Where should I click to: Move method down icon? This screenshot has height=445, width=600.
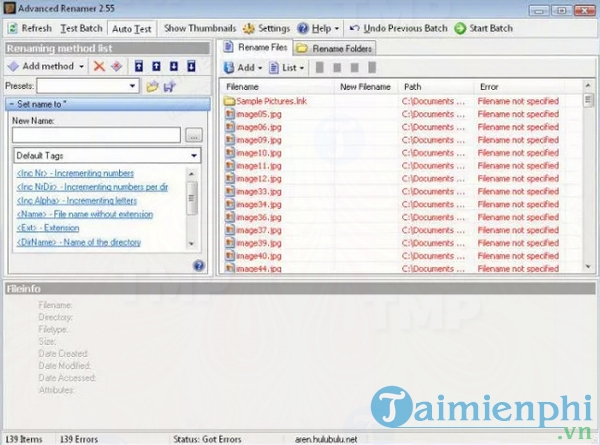[174, 66]
